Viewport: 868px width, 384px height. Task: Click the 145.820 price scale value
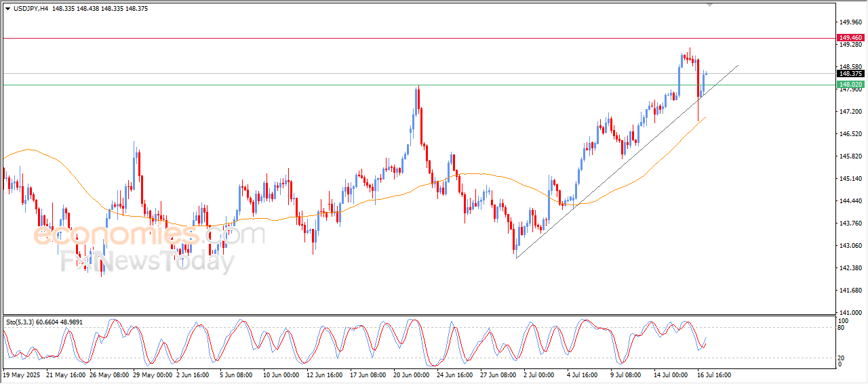tap(852, 156)
